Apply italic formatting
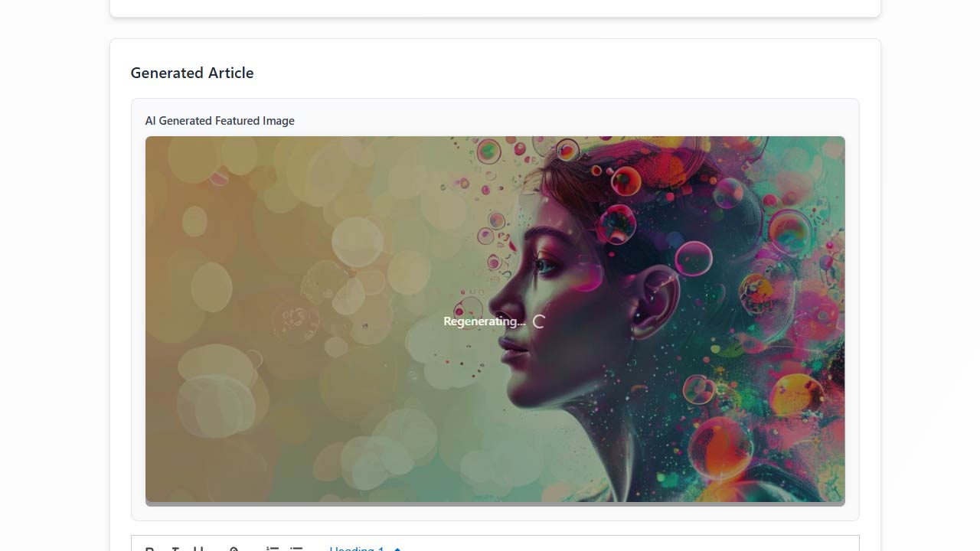The height and width of the screenshot is (551, 980). coord(175,548)
